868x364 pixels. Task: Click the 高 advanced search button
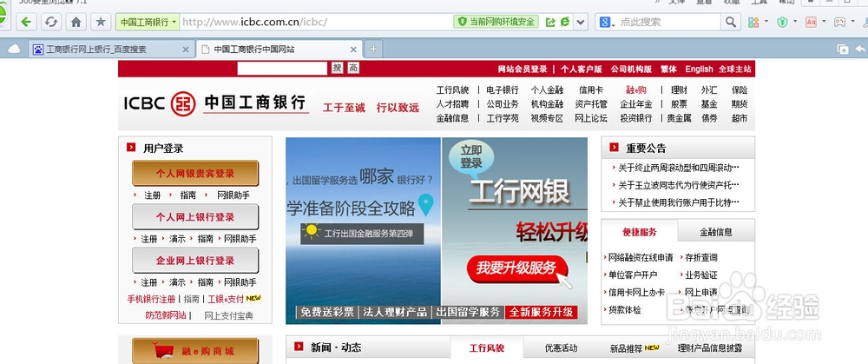(x=354, y=68)
